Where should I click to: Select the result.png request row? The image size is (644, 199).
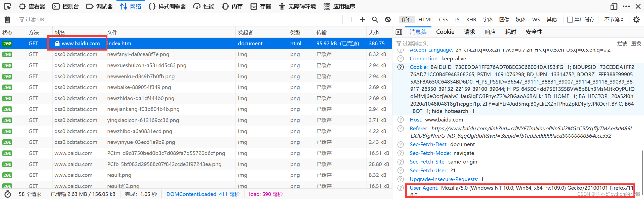(196, 175)
